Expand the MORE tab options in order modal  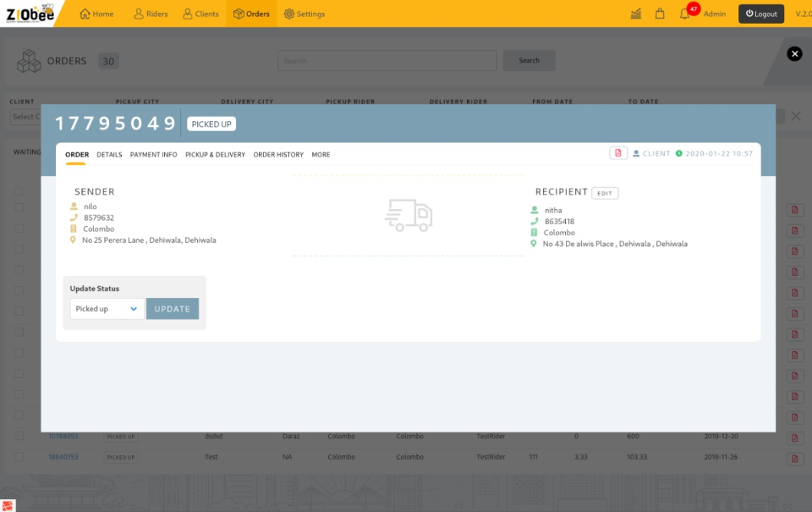[x=321, y=155]
